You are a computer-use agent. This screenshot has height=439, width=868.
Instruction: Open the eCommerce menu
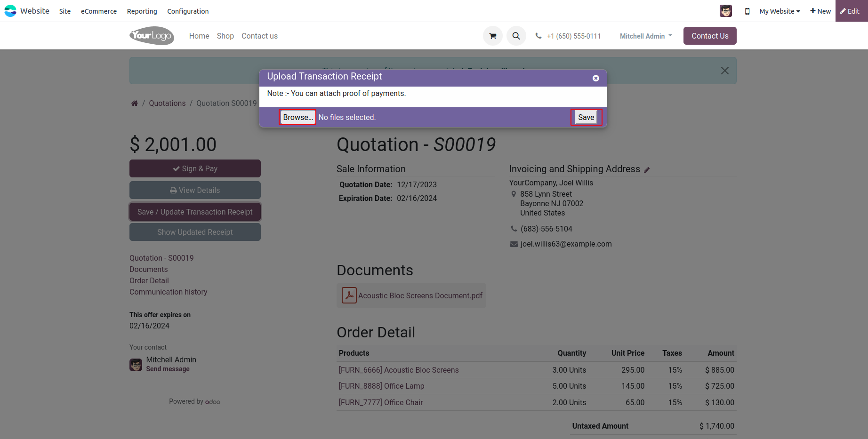tap(99, 11)
